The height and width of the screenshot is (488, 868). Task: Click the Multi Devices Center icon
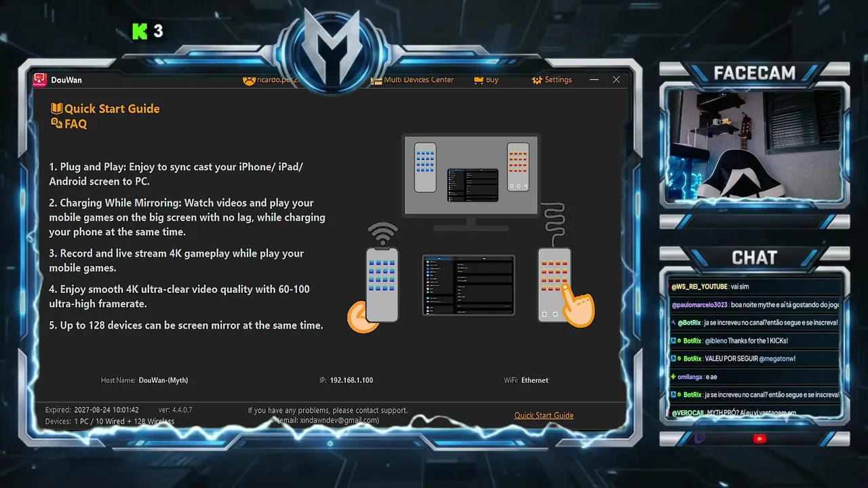click(x=376, y=80)
